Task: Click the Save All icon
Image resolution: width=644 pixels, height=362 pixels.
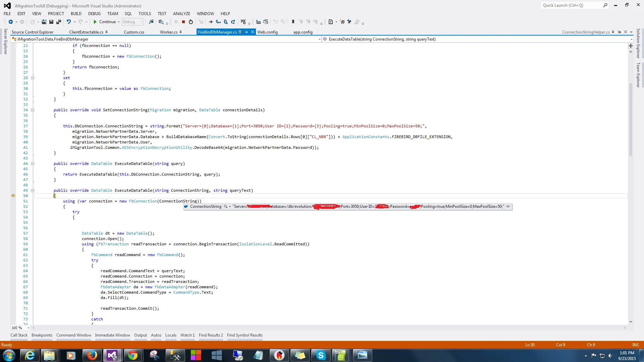Action: tap(58, 22)
